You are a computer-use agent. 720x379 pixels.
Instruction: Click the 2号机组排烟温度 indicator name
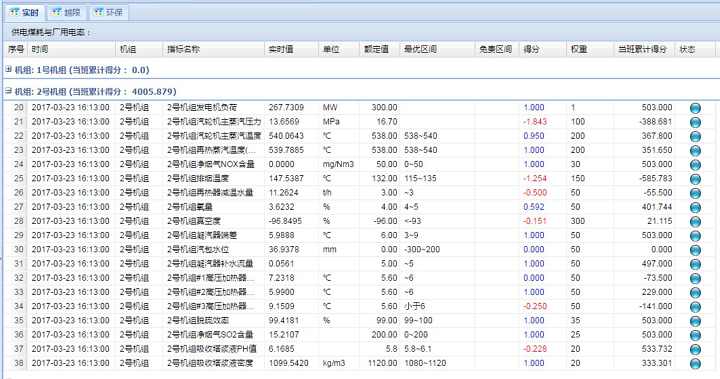[197, 178]
